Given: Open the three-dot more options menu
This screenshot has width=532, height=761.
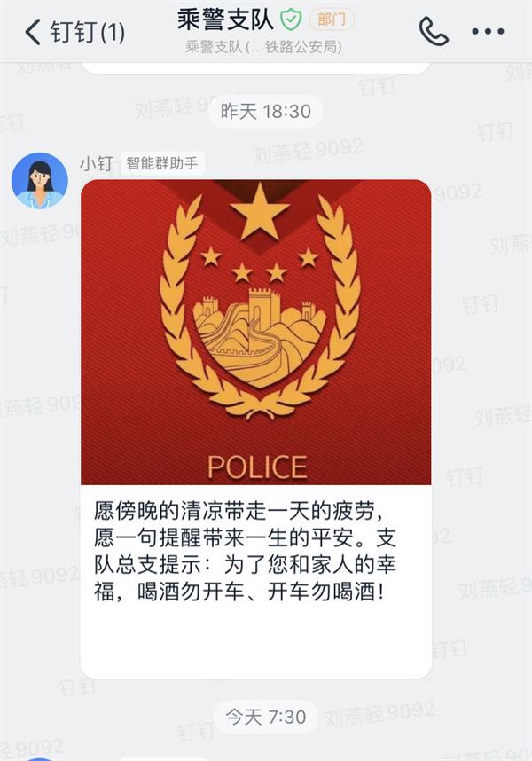Looking at the screenshot, I should coord(488,32).
